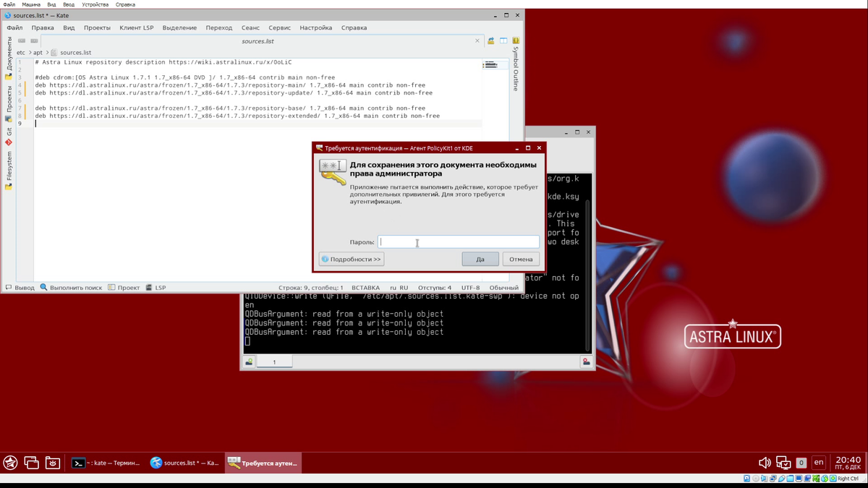Open the Файл menu in Kate
The width and height of the screenshot is (868, 488).
14,27
